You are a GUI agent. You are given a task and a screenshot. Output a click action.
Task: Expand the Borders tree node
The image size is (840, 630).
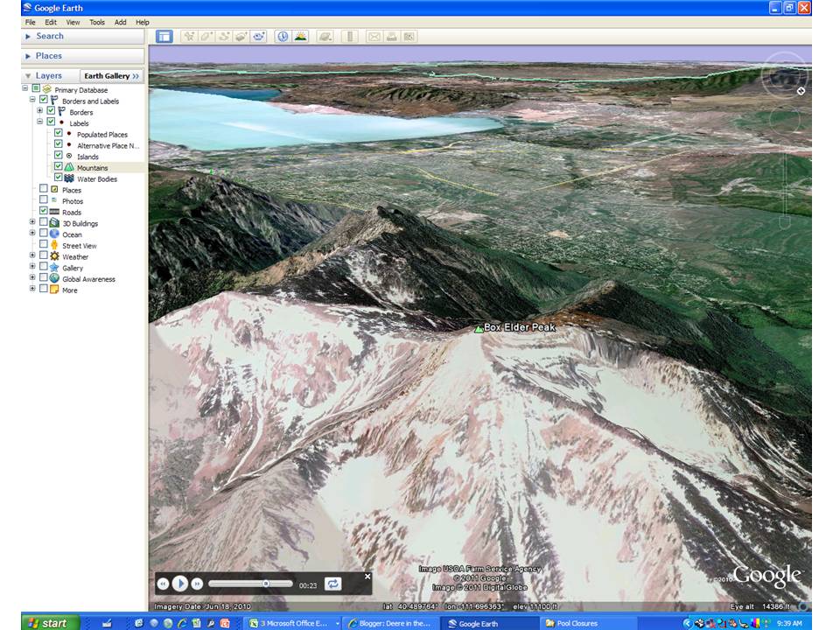39,110
